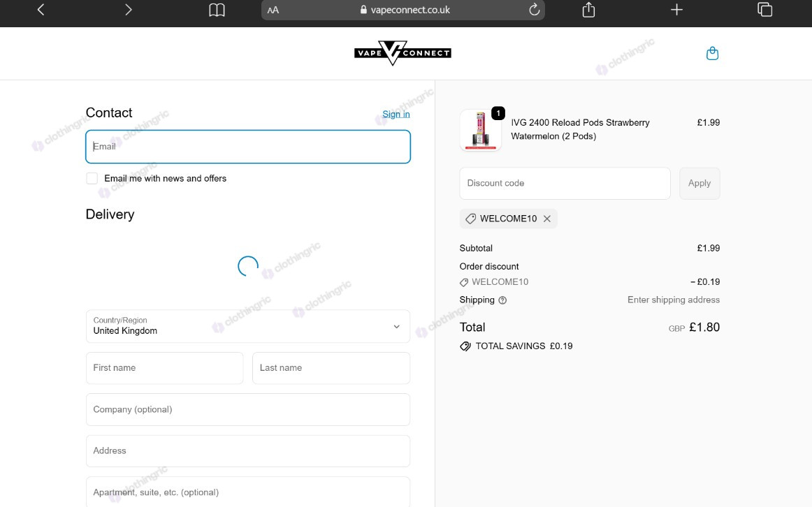Show all open tabs overview icon

coord(764,10)
